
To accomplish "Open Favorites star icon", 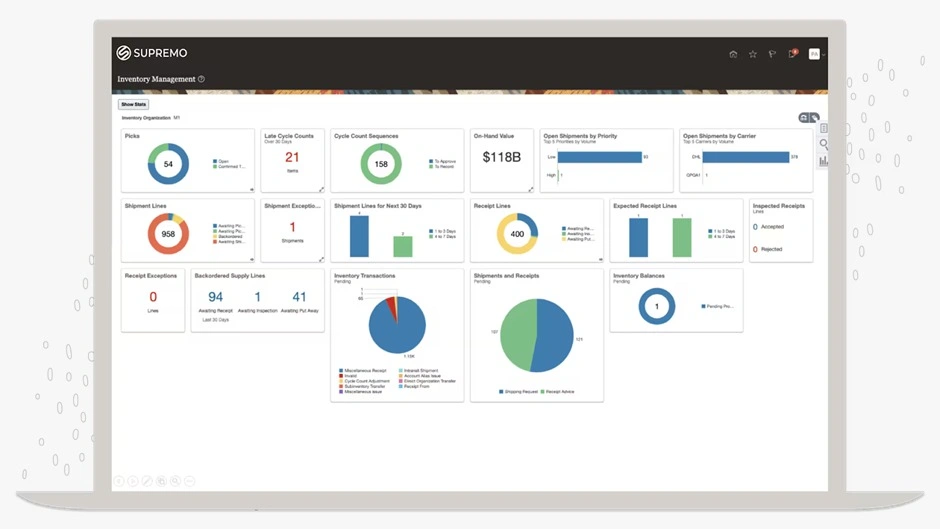I will point(753,54).
